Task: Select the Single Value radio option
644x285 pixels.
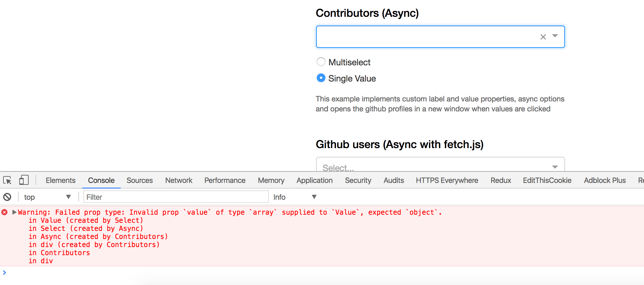Action: [321, 78]
